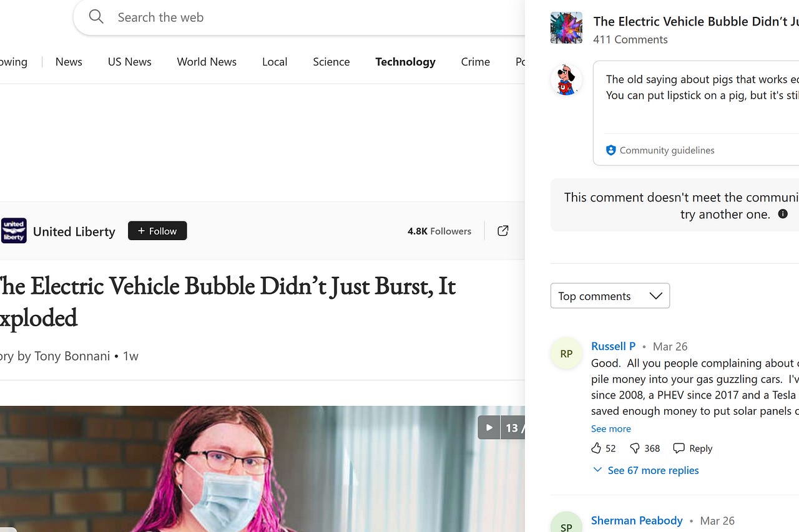Viewport: 799px width, 532px height.
Task: Go to the US News tab
Action: (129, 62)
